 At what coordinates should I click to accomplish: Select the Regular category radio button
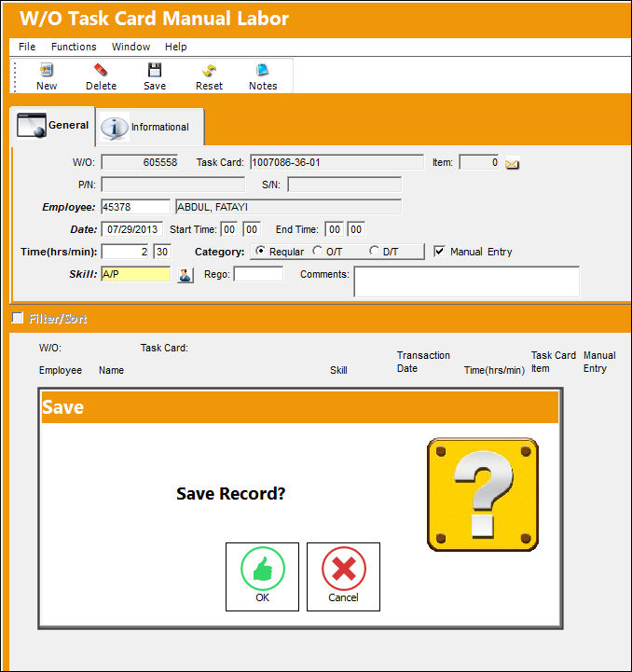pos(260,251)
